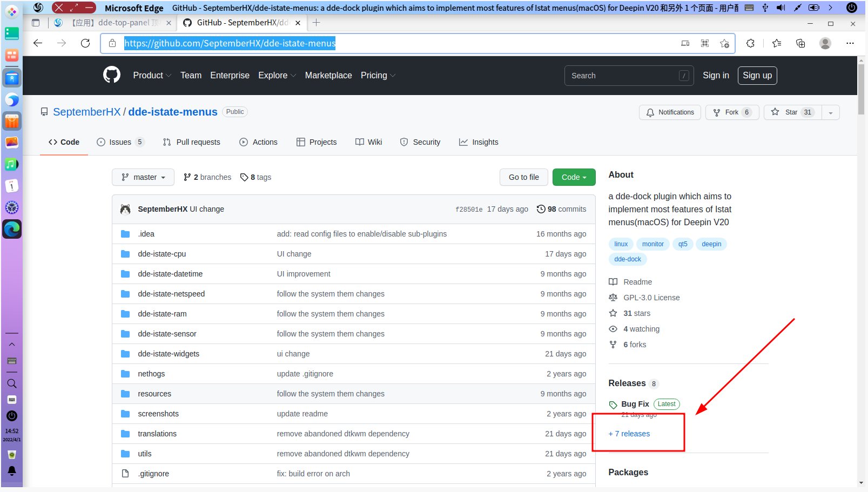
Task: Open the Wiki tab
Action: point(369,142)
